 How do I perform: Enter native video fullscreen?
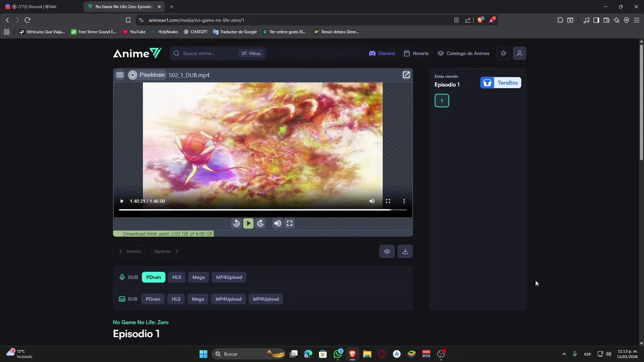click(388, 201)
